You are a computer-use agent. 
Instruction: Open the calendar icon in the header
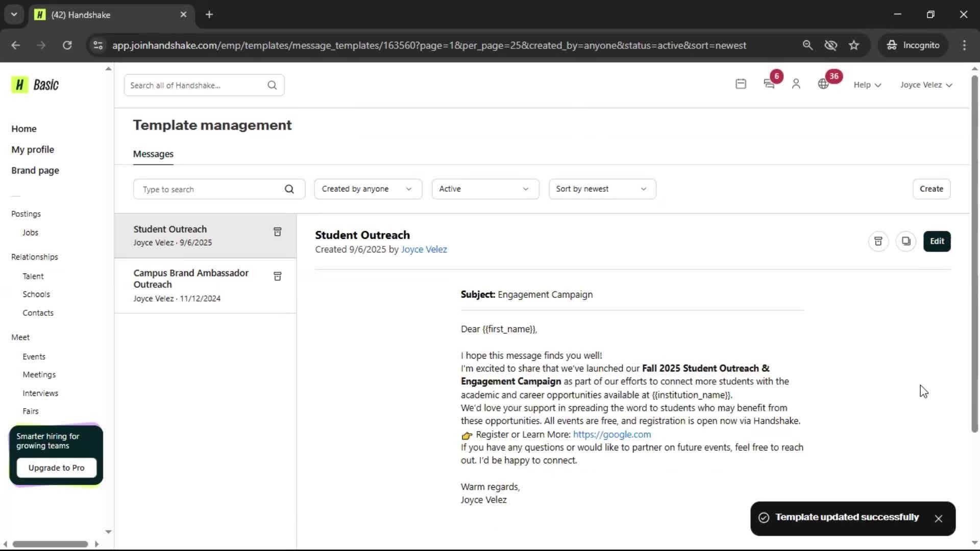(x=741, y=84)
